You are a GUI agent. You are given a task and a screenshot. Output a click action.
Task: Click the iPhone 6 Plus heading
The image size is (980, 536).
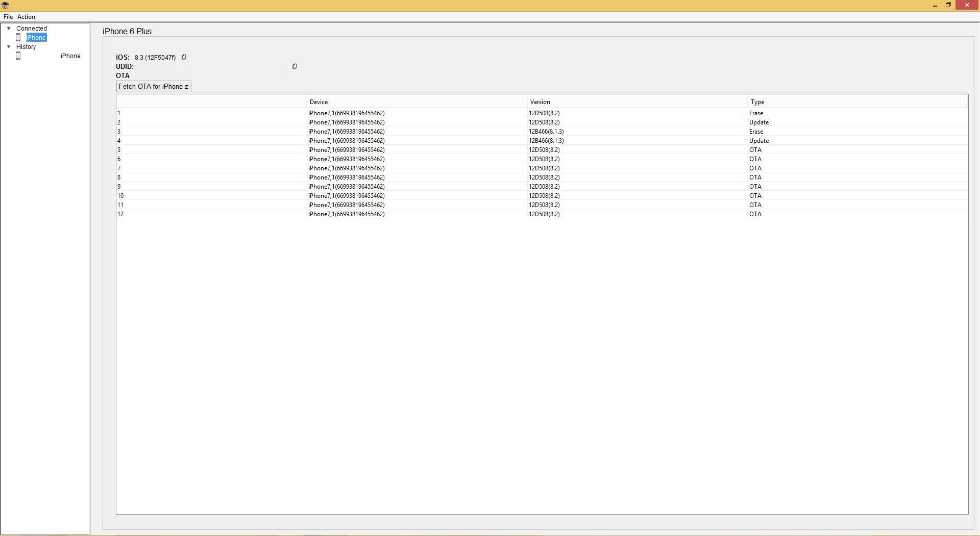[x=127, y=31]
